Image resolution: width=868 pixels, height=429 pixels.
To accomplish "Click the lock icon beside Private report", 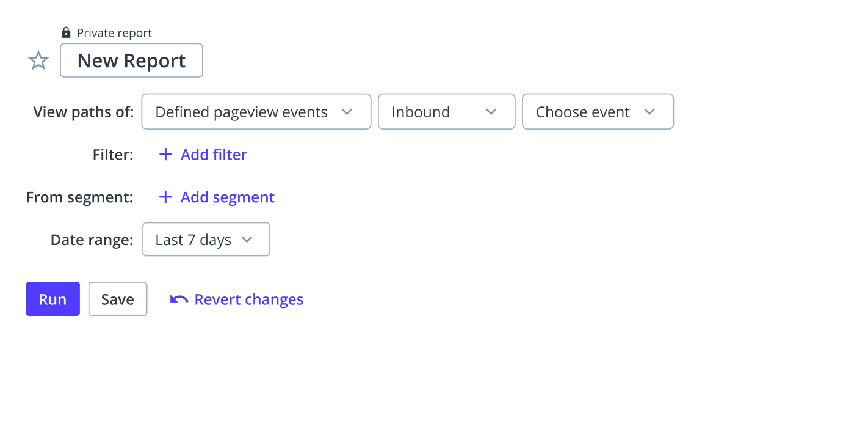I will tap(66, 32).
